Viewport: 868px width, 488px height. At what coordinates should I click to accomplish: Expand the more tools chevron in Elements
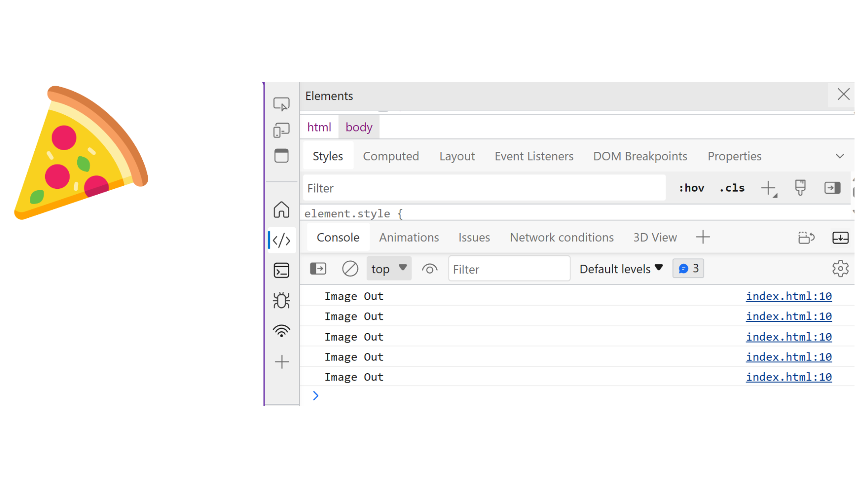841,156
